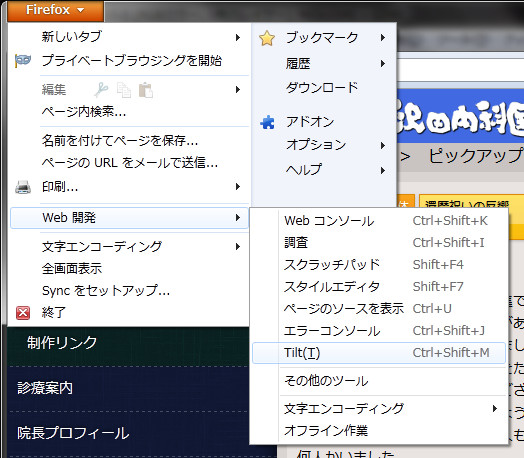
Task: Click the blue clinic banner image
Action: click(x=461, y=116)
